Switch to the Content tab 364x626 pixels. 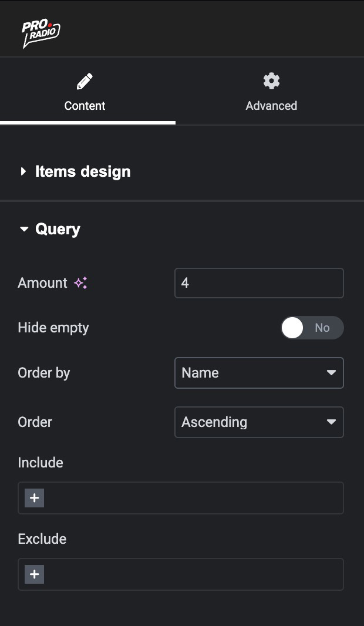pos(85,106)
